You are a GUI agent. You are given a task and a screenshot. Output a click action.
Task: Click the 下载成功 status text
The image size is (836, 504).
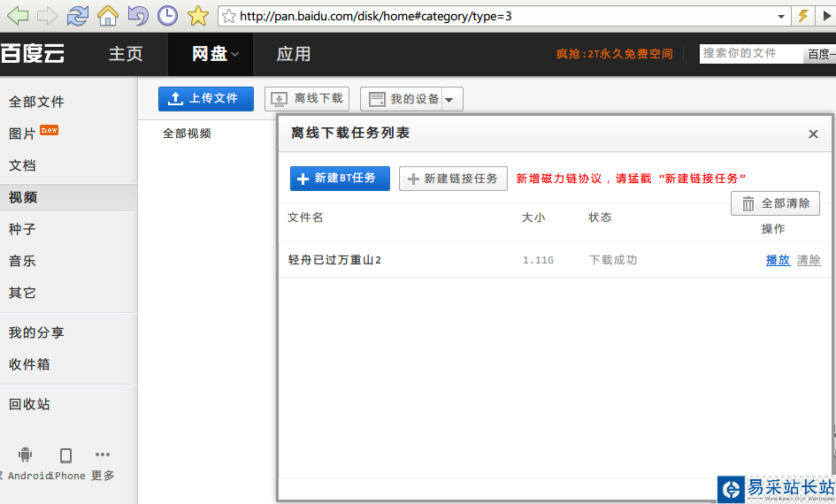(x=613, y=260)
